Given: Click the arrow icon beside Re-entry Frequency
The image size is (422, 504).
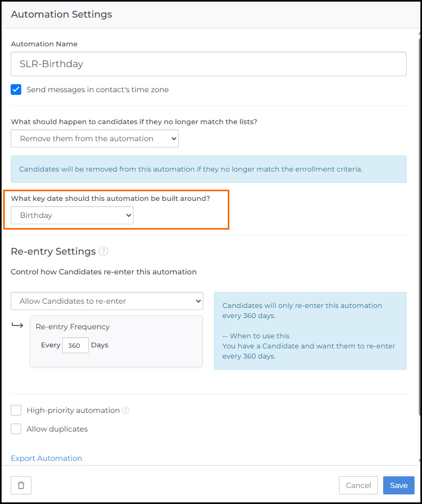Looking at the screenshot, I should 17,325.
